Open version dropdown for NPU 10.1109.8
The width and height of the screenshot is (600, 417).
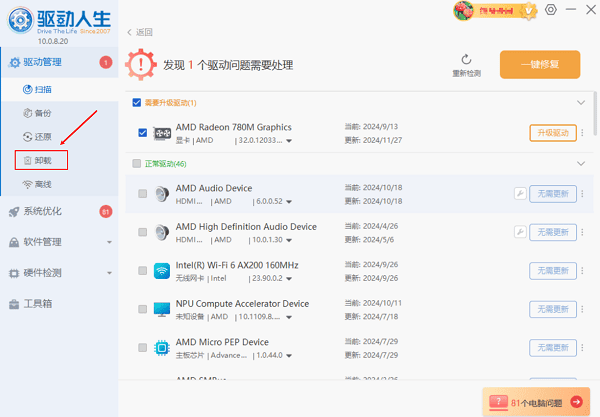click(289, 317)
